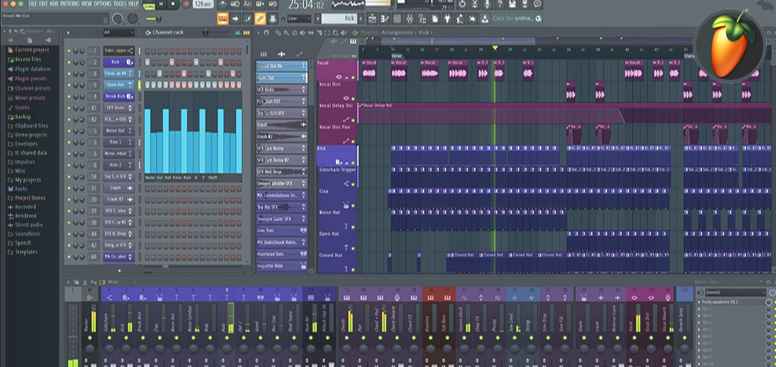Select the Closed Hat track header
The height and width of the screenshot is (367, 776).
click(x=337, y=263)
